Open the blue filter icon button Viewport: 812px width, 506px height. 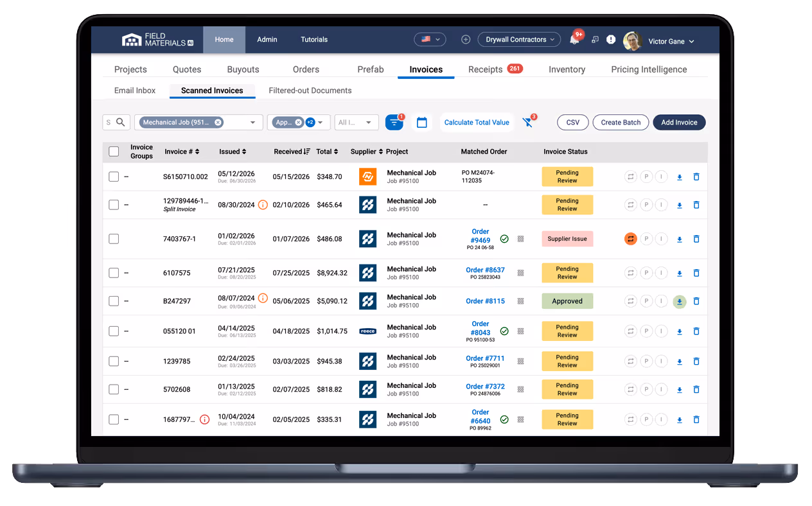(394, 122)
